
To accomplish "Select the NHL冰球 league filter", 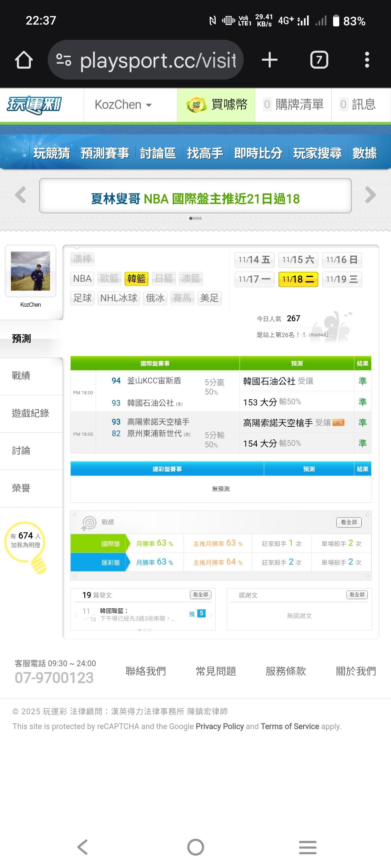I will [x=119, y=298].
